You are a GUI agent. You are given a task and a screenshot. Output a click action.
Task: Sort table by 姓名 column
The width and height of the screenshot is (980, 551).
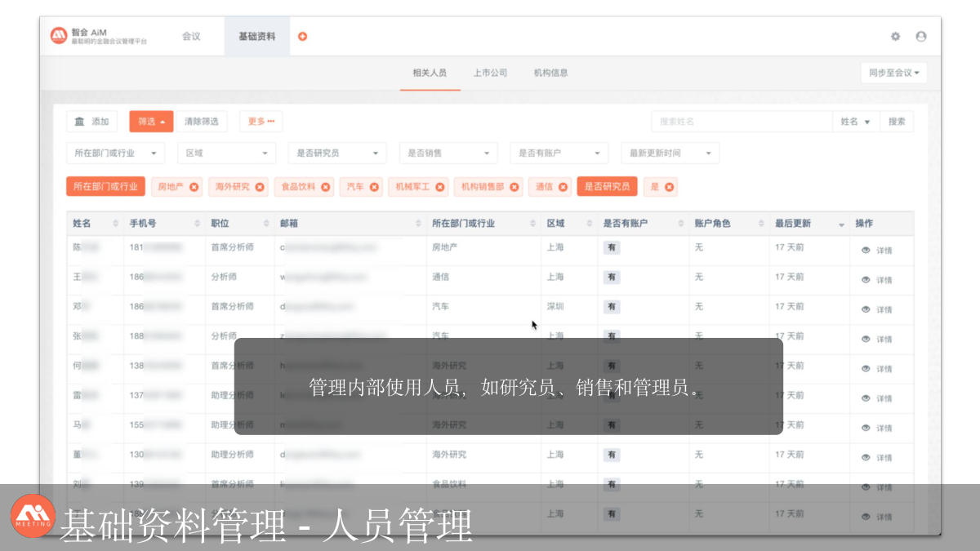pyautogui.click(x=115, y=224)
